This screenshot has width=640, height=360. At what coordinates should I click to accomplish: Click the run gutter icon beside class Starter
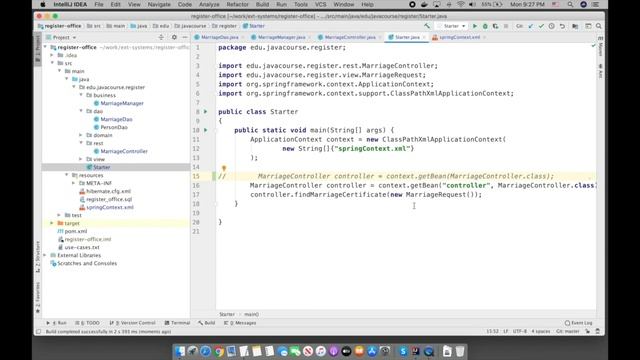pyautogui.click(x=206, y=111)
